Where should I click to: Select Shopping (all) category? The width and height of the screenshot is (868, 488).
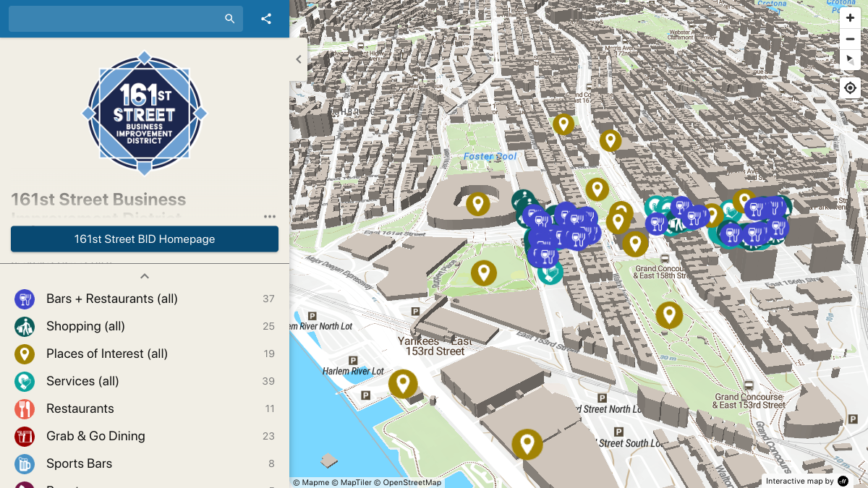(145, 326)
